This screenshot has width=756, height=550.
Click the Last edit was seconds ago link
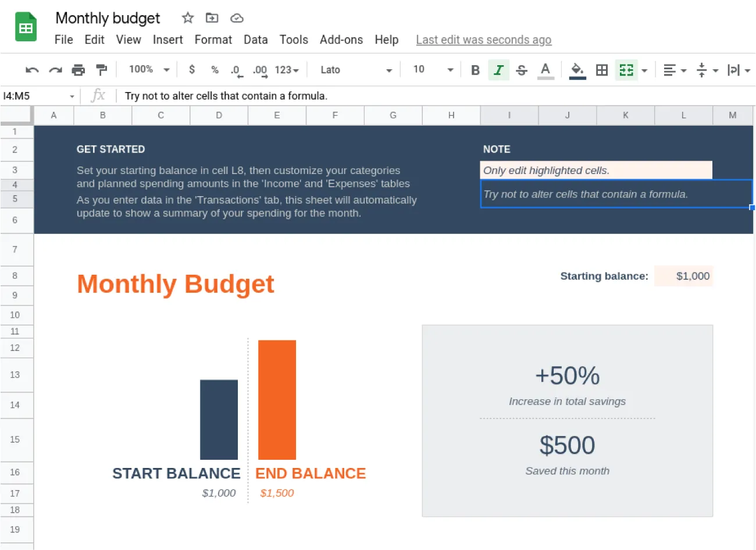click(483, 40)
